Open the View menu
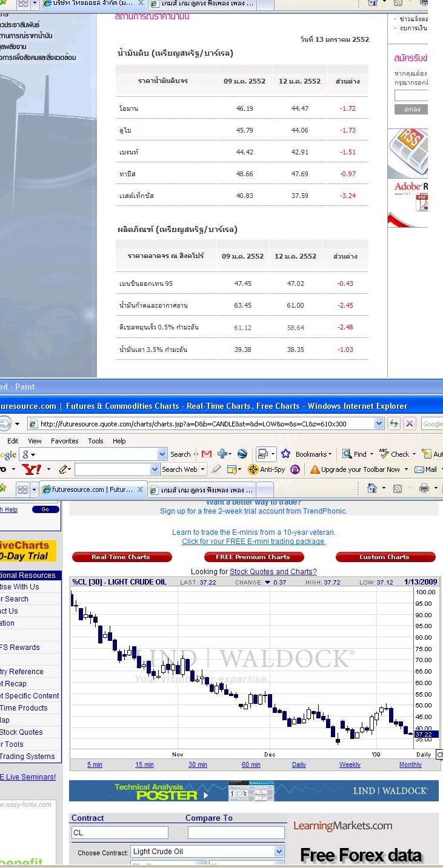The width and height of the screenshot is (443, 868). coord(35,441)
